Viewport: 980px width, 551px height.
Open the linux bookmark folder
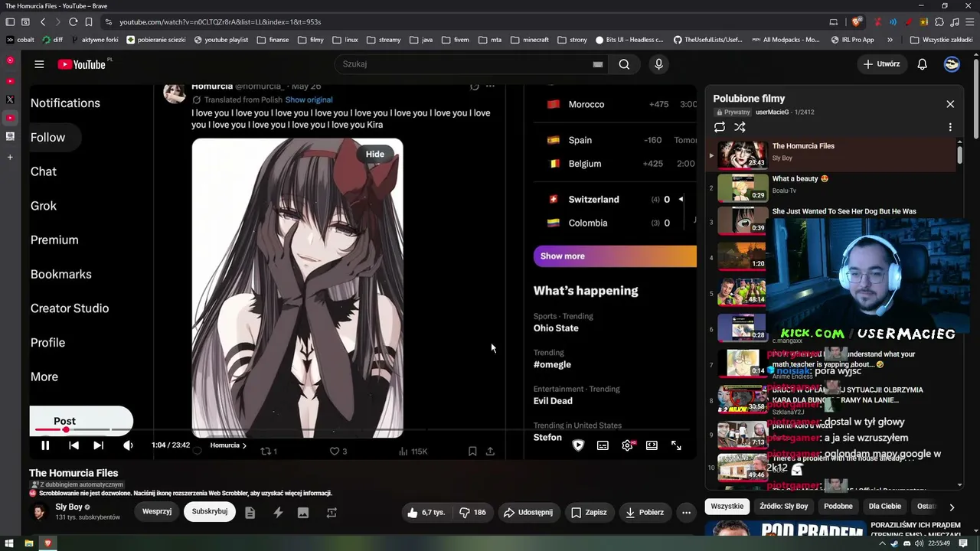345,40
